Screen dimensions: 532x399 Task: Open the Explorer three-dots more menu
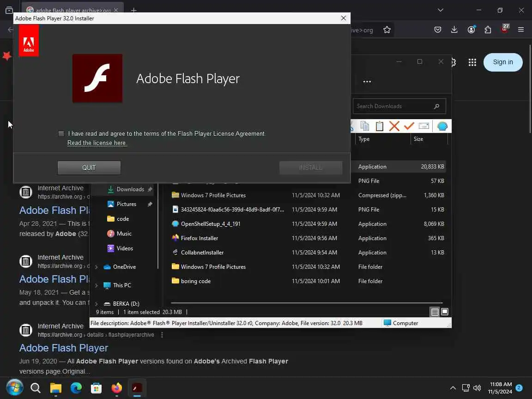pos(367,81)
